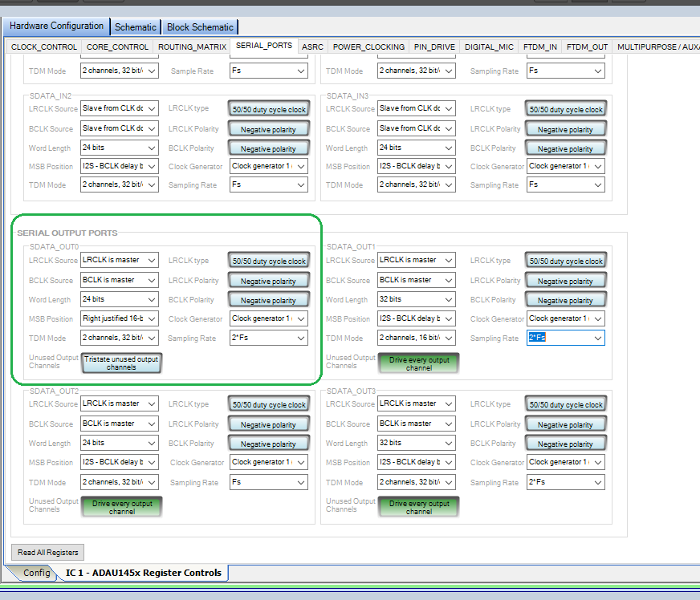Select the FTDM_IN tab
This screenshot has height=600, width=700.
click(x=540, y=47)
